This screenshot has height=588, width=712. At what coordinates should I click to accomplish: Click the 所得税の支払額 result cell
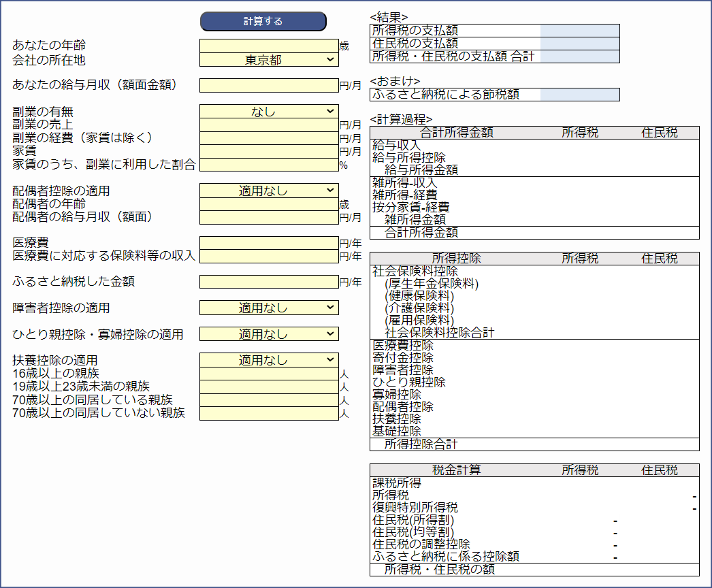(x=580, y=31)
